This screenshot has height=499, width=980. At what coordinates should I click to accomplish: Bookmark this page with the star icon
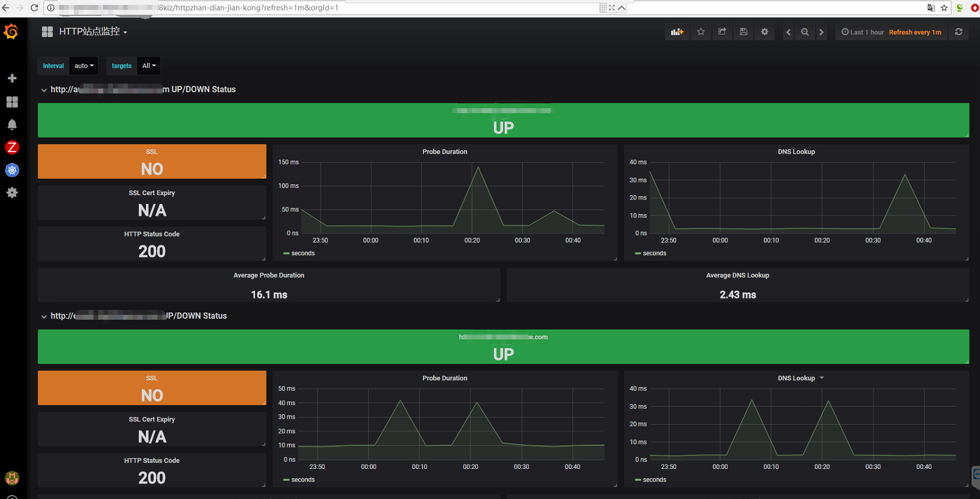944,8
